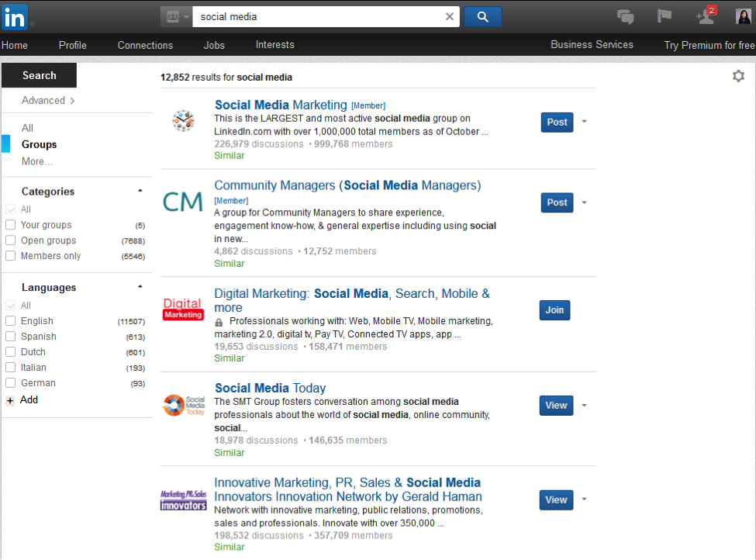Click Similar under Social Media Marketing

230,156
